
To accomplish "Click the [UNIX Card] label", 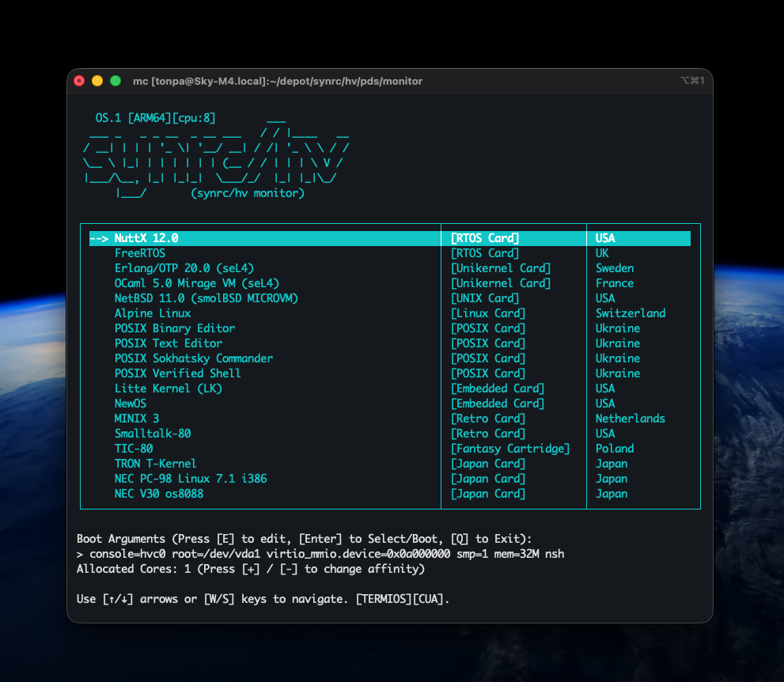I will click(x=485, y=298).
